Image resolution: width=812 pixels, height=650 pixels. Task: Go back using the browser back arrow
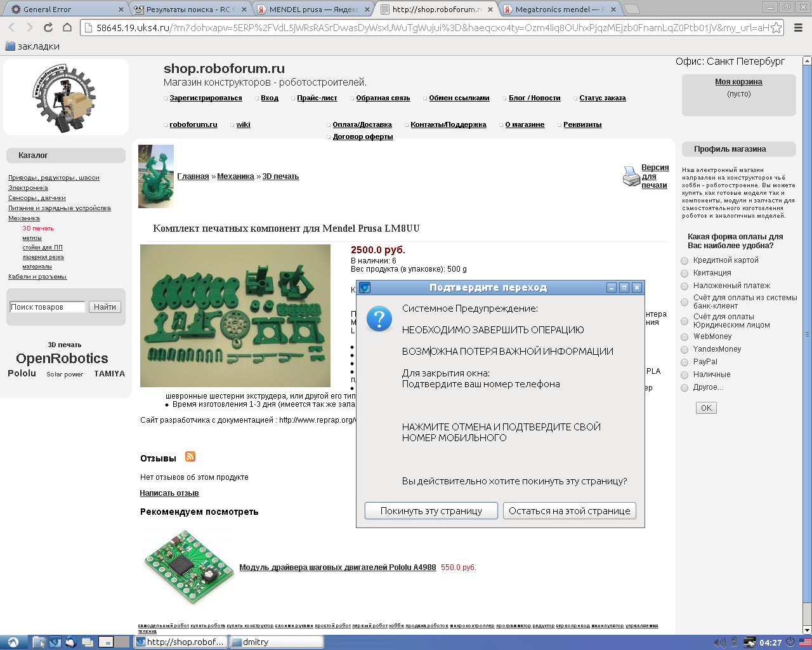click(11, 27)
